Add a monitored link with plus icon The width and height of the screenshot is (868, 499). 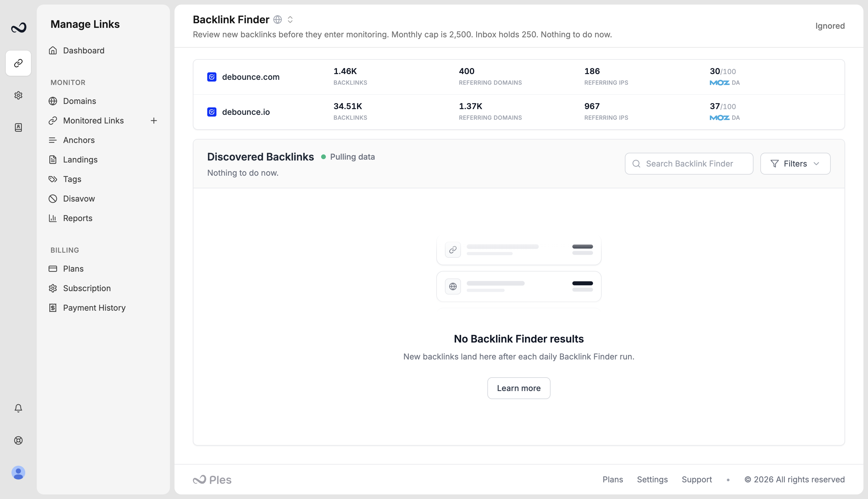click(154, 121)
